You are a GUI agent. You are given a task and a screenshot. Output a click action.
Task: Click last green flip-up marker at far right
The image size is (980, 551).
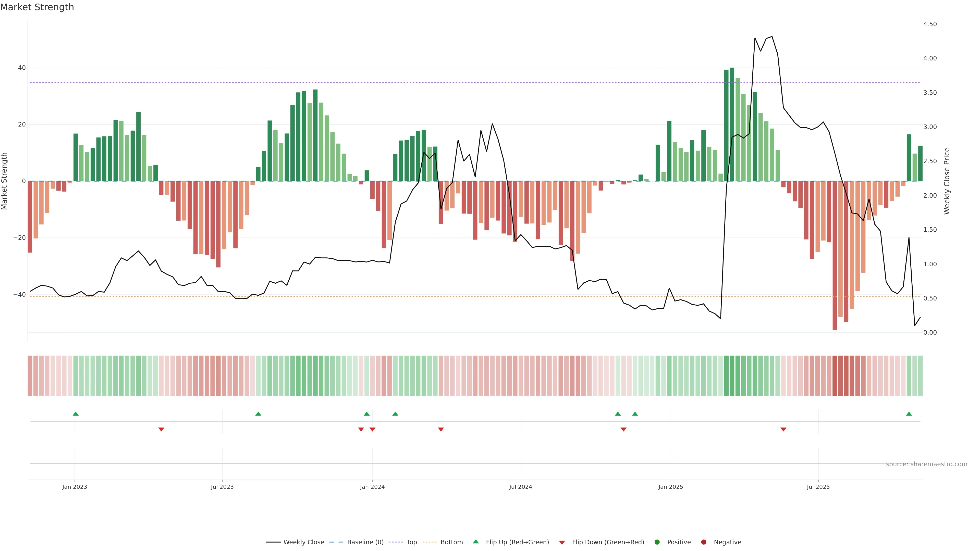[909, 414]
